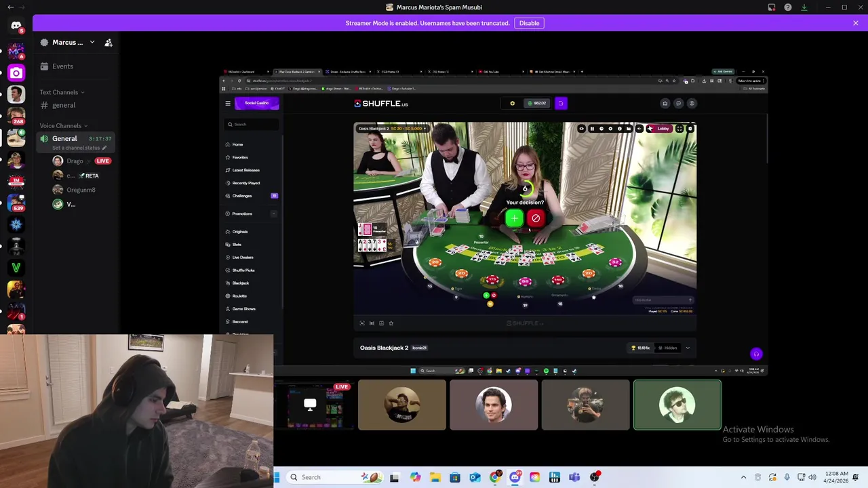Screen dimensions: 868x488
Task: Click the Discord download update arrow icon
Action: click(804, 7)
